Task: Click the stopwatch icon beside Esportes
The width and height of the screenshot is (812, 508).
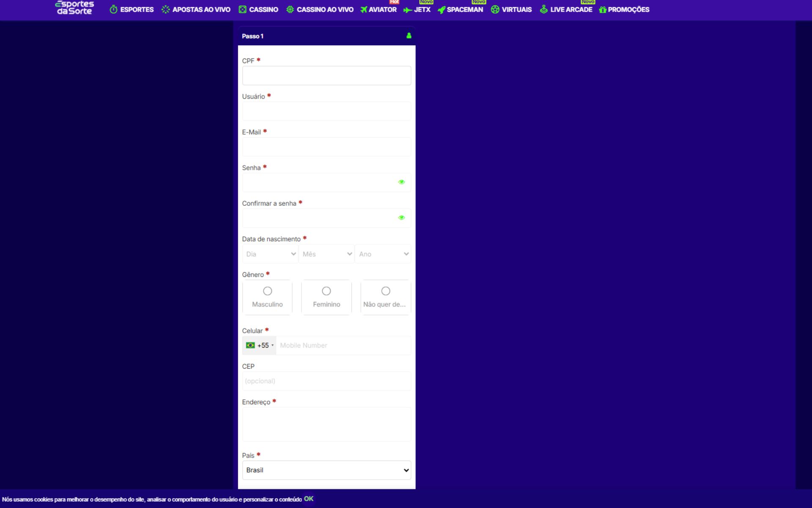Action: click(x=113, y=9)
